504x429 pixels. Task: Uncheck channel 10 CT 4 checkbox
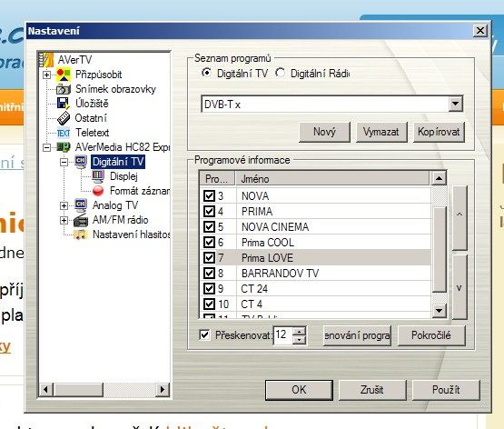pyautogui.click(x=209, y=304)
